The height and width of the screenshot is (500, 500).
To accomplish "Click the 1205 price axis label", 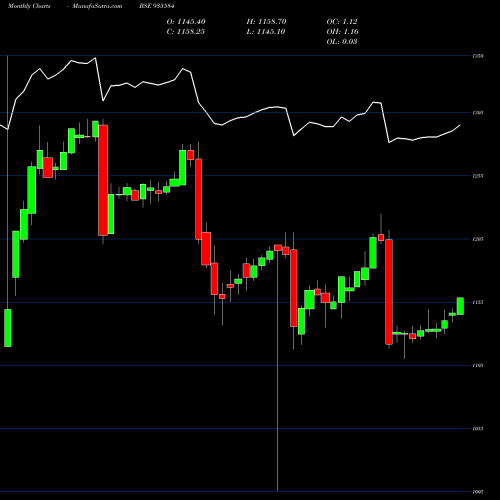I will click(x=478, y=239).
